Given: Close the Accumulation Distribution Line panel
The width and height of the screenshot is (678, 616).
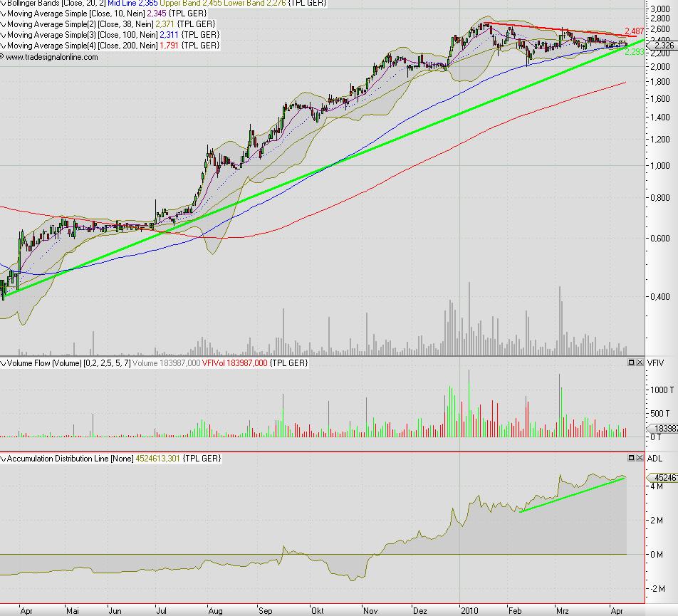Looking at the screenshot, I should tap(639, 458).
